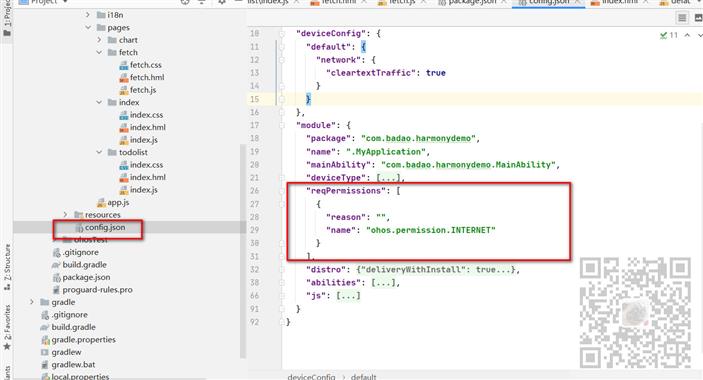703x380 pixels.
Task: Select build.gradle under entry module
Action: point(84,265)
